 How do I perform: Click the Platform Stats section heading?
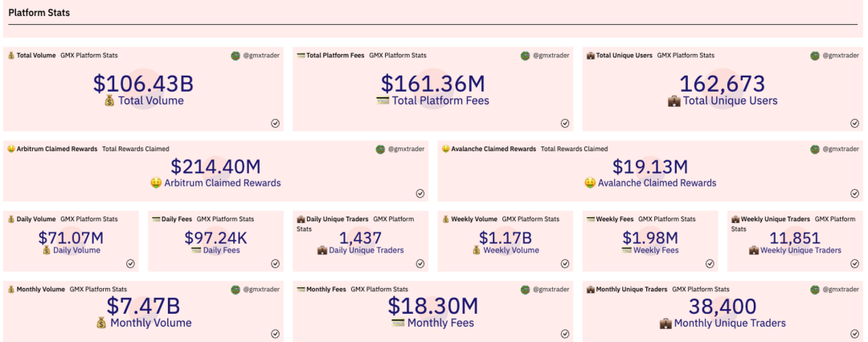click(x=39, y=13)
